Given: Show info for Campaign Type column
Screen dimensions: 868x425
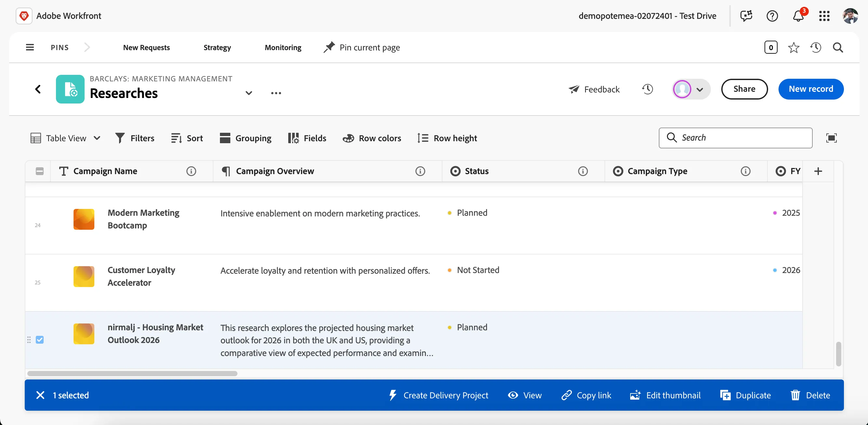Looking at the screenshot, I should click(x=745, y=171).
